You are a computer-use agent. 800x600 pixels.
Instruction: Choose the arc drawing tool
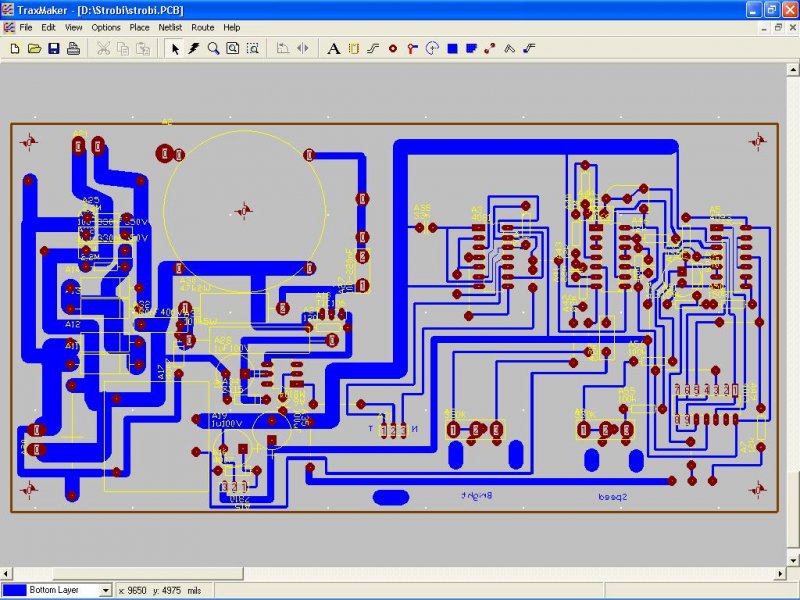pos(432,48)
